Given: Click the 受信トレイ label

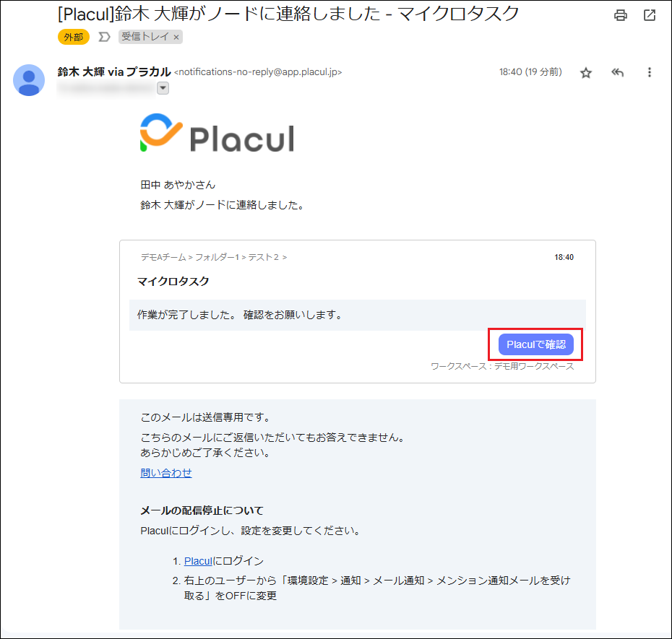Looking at the screenshot, I should (145, 37).
